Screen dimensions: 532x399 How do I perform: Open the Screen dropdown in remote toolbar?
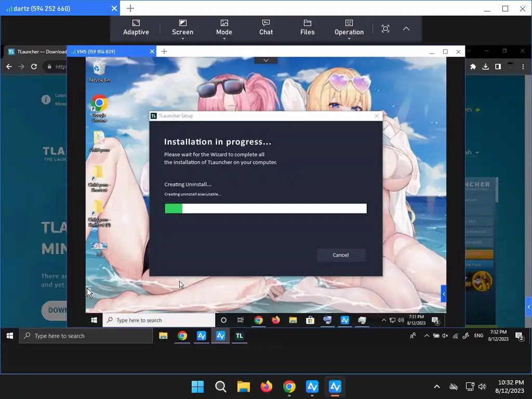182,29
